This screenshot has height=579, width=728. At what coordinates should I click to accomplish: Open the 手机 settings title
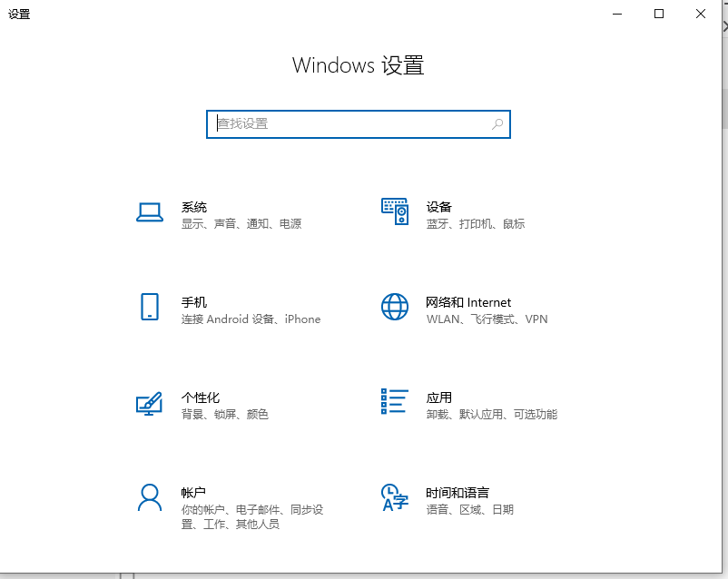(194, 302)
